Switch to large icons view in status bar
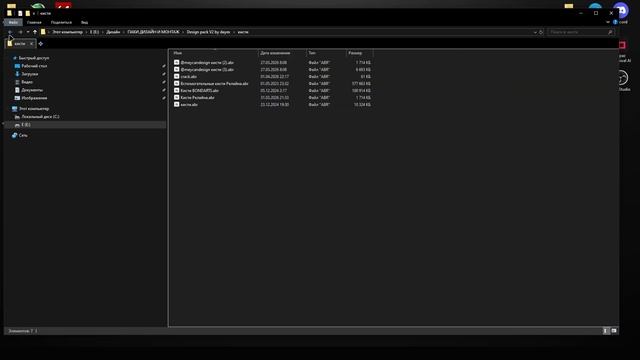The width and height of the screenshot is (640, 360). pyautogui.click(x=614, y=331)
